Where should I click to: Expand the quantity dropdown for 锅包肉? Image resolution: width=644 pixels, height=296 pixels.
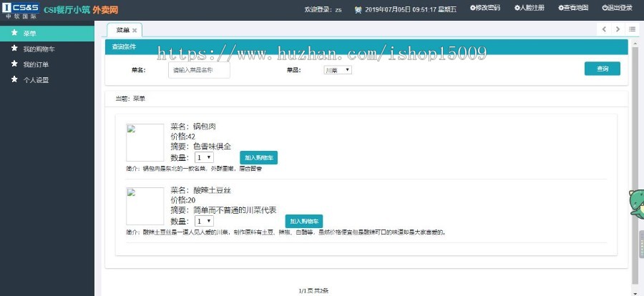coord(204,157)
